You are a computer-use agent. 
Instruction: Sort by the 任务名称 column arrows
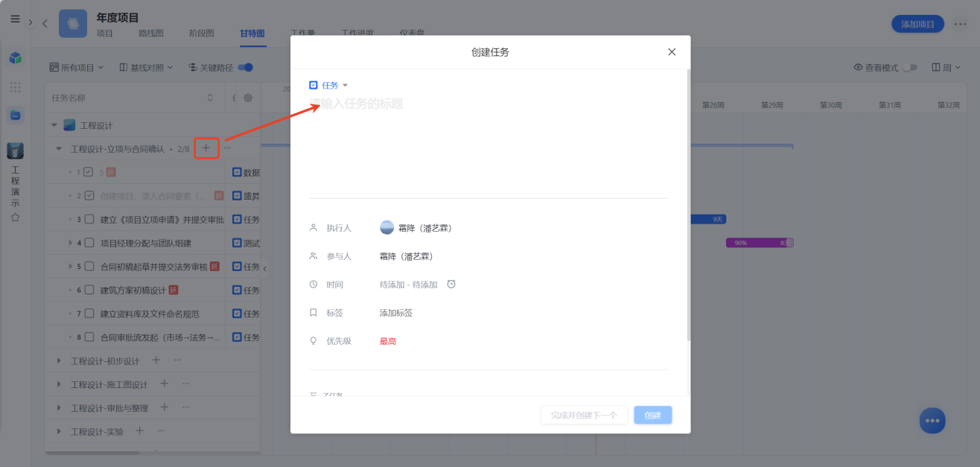[210, 98]
